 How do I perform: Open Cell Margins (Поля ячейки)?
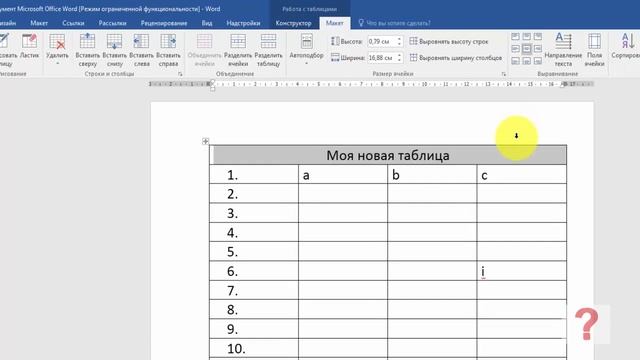594,50
